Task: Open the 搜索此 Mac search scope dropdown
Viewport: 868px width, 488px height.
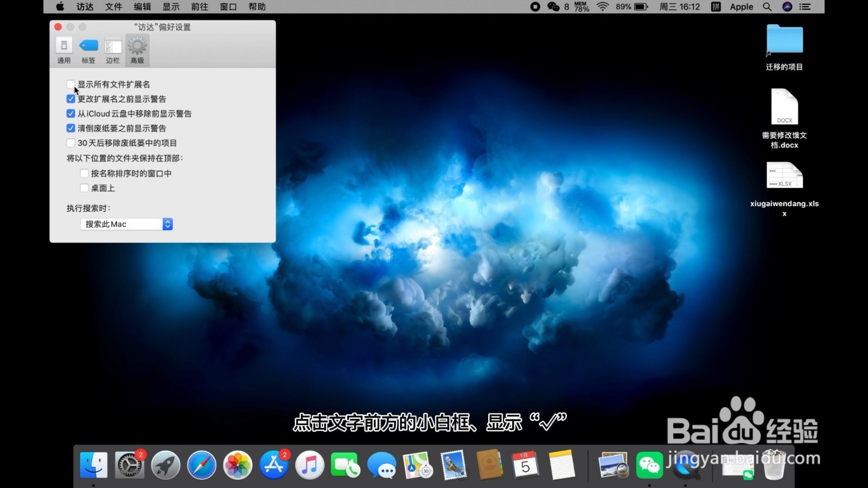Action: pos(126,224)
